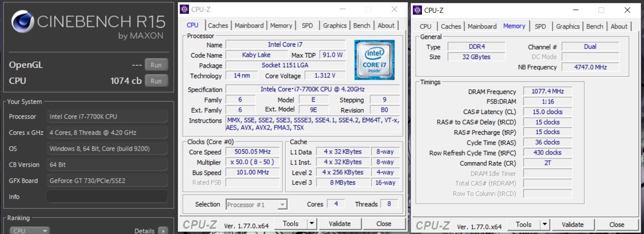Click the NB Frequency value 4747.0 MHz
644x234 pixels.
pos(590,67)
